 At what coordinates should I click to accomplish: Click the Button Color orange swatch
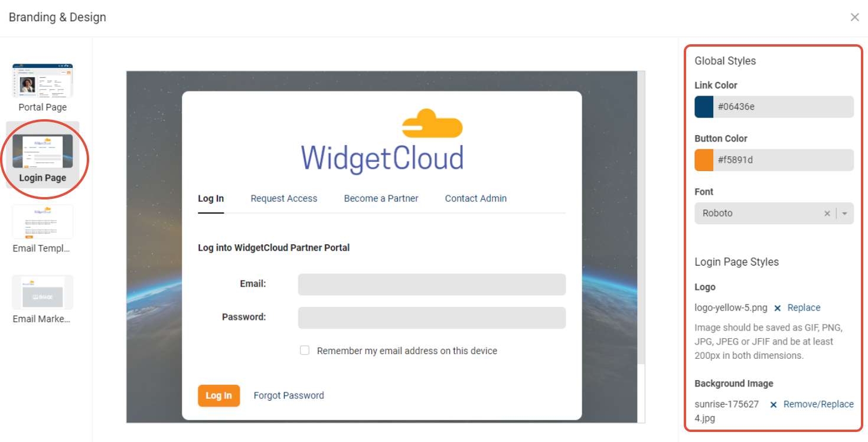(704, 160)
